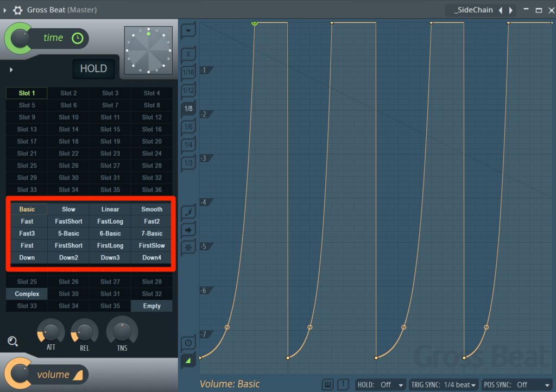
Task: Select time Slot 2
Action: (68, 93)
